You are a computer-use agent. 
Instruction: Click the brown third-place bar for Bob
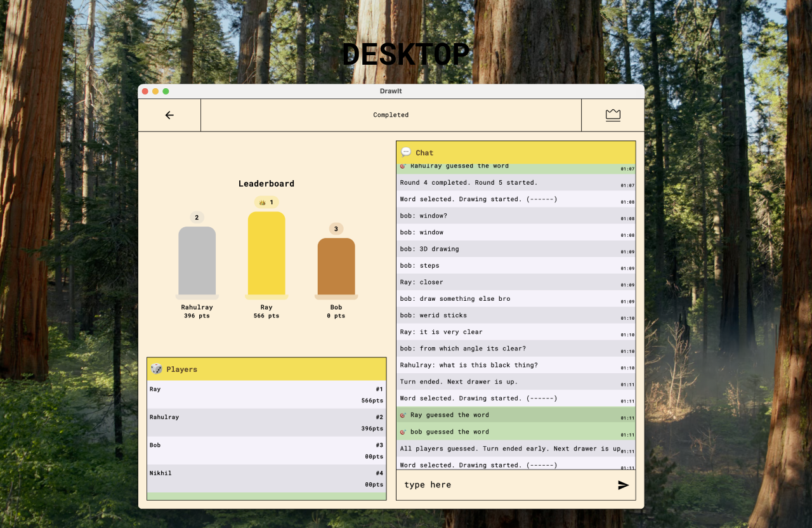tap(336, 267)
